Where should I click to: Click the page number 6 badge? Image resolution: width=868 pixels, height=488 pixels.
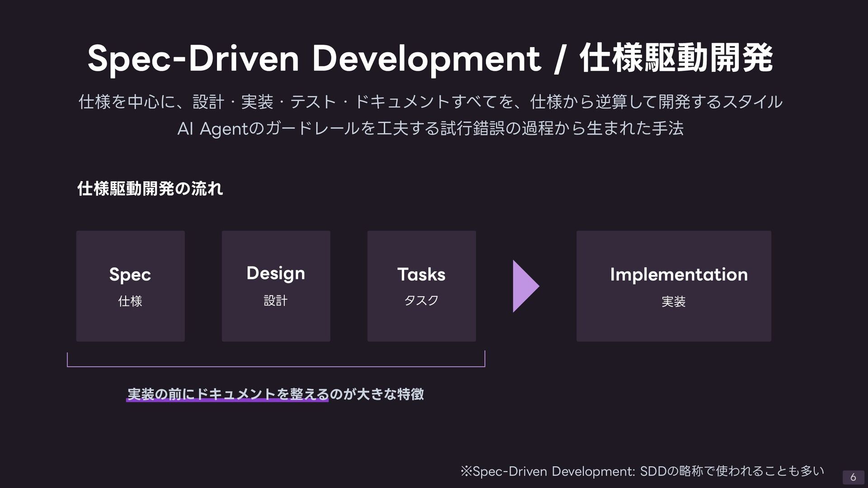click(853, 477)
